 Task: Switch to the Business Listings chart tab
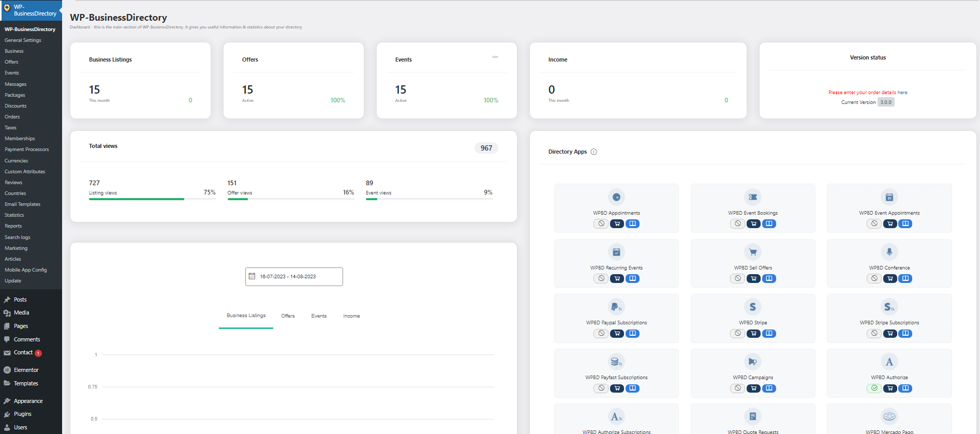[246, 316]
